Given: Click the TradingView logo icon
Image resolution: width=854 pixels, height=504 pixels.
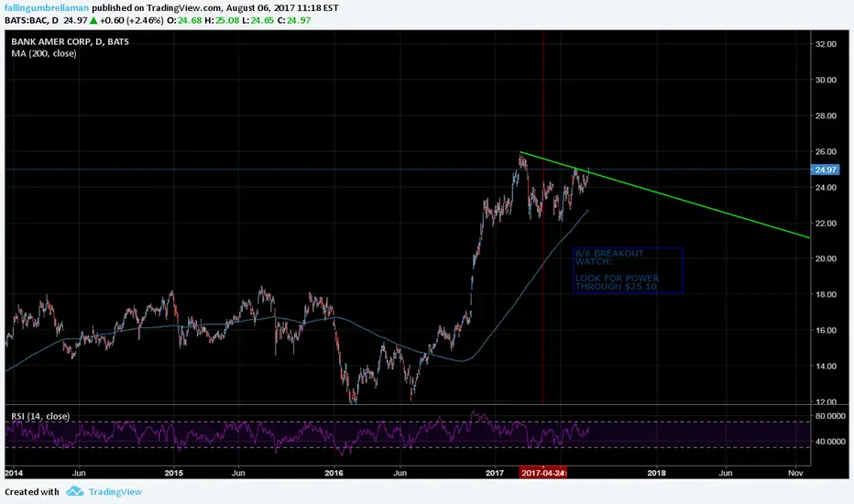Looking at the screenshot, I should [74, 491].
